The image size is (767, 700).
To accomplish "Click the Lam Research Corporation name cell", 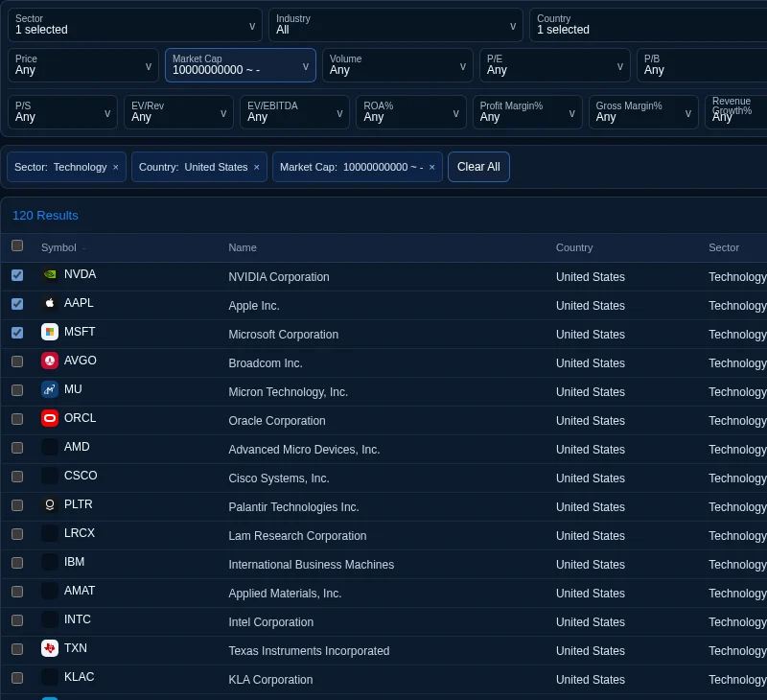I will (297, 536).
